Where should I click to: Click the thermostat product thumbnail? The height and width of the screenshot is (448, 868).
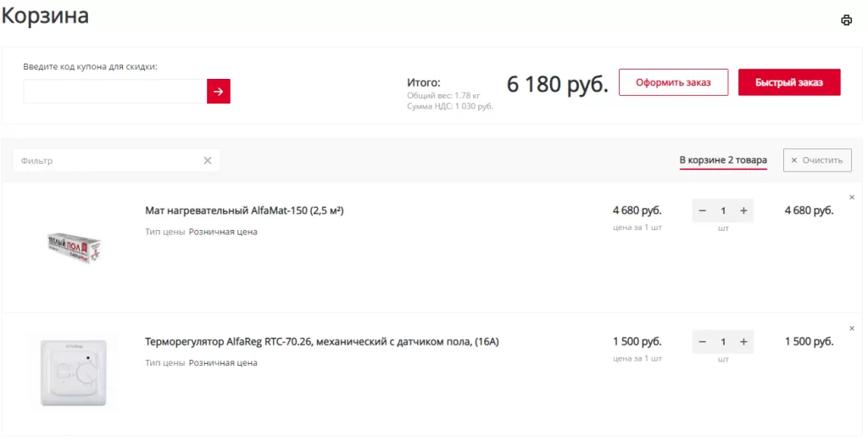tap(74, 372)
